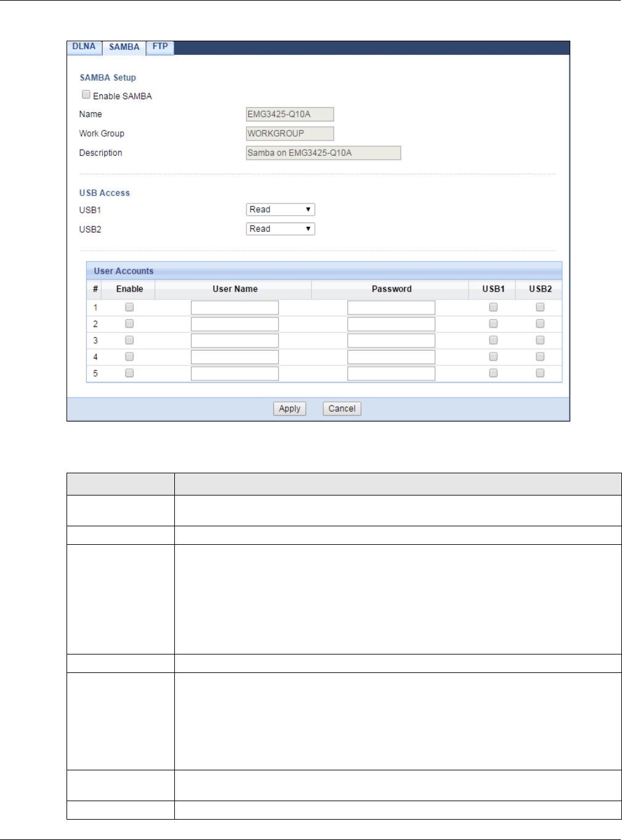Image resolution: width=622 pixels, height=840 pixels.
Task: Click User Name field in row 5
Action: (x=235, y=373)
